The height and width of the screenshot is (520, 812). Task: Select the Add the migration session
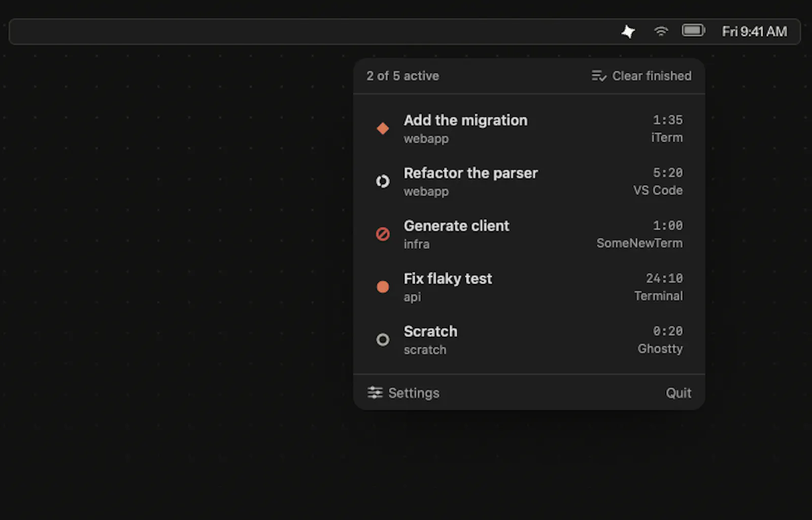[x=529, y=129]
